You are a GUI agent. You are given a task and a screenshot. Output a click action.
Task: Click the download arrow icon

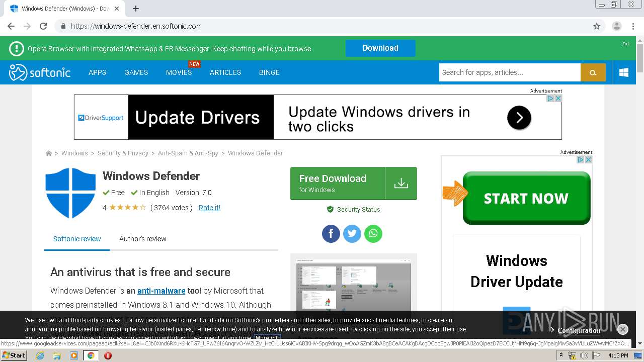[x=401, y=184]
